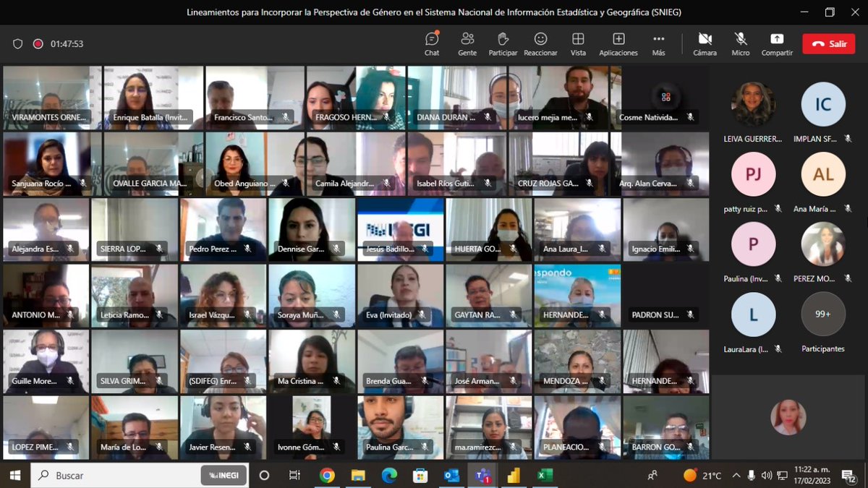This screenshot has width=868, height=488.
Task: Show hidden system tray icons
Action: point(736,475)
